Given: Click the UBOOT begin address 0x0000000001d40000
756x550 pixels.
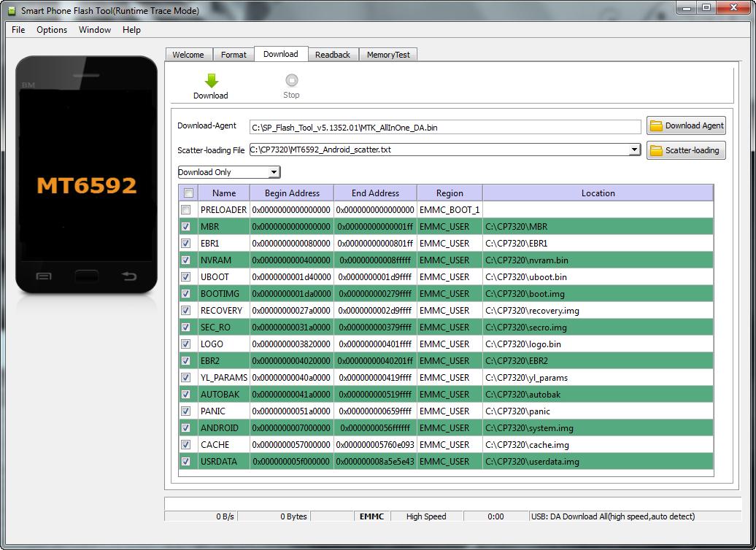Looking at the screenshot, I should [x=292, y=276].
